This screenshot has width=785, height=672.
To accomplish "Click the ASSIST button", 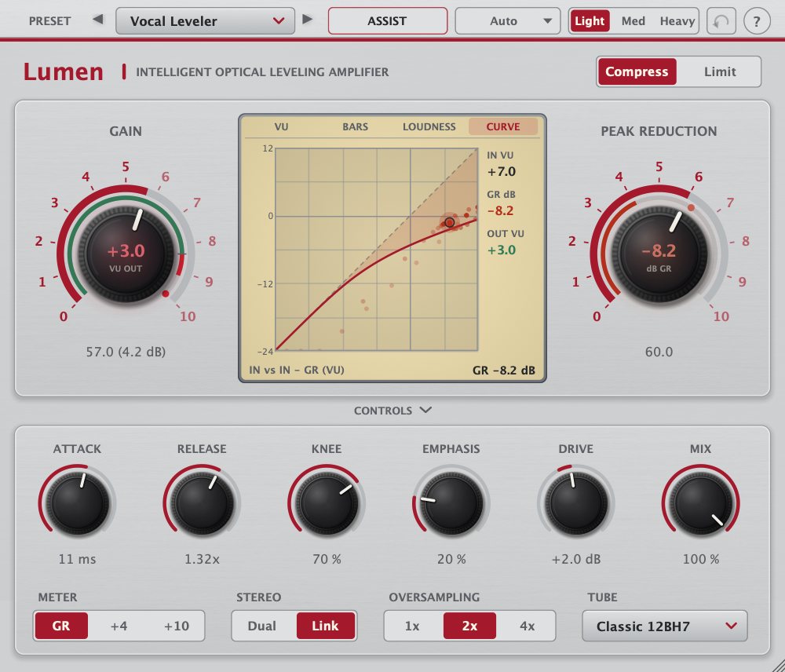I will (388, 21).
